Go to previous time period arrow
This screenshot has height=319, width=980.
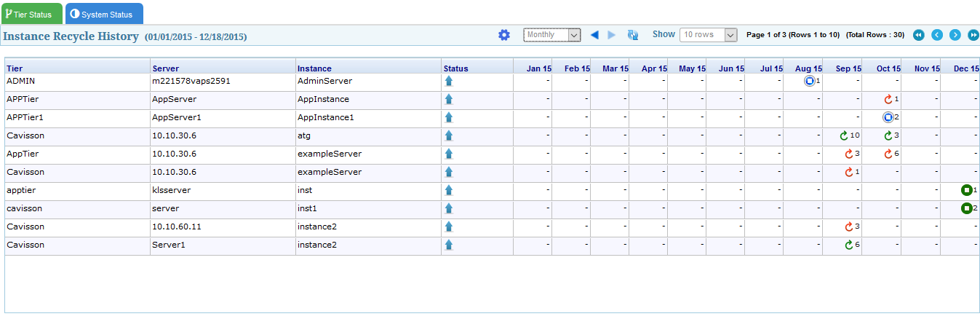594,35
